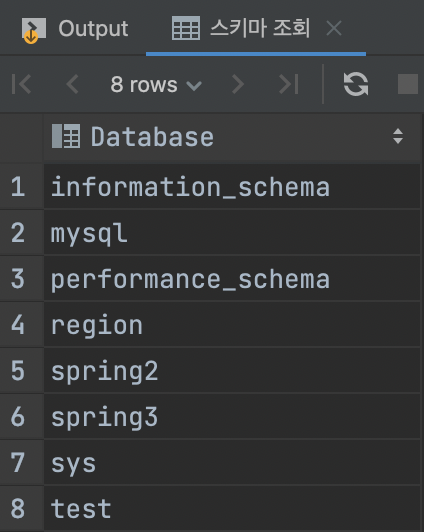Select the 스키마 조회 tab
Screen dimensions: 424x532
(x=256, y=28)
